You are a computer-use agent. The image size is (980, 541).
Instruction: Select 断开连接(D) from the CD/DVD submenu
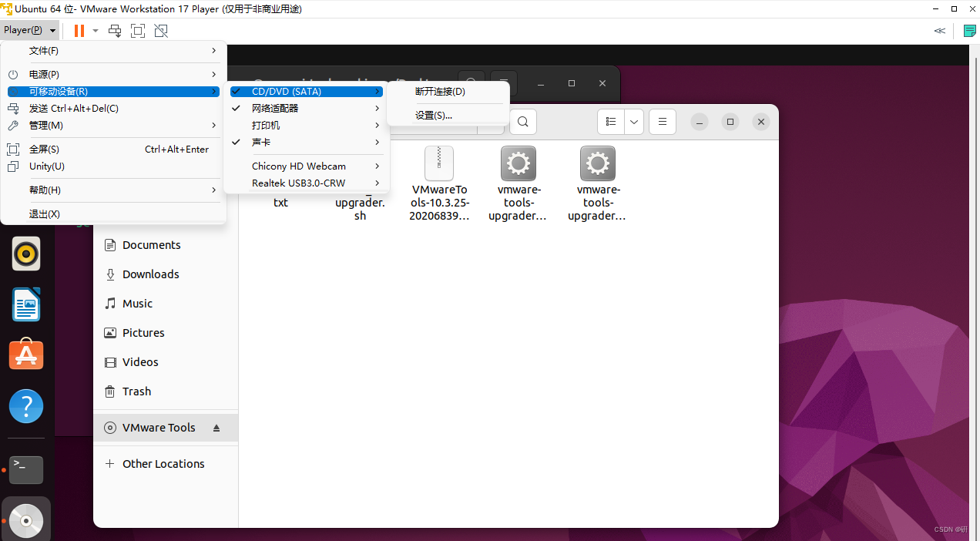439,91
